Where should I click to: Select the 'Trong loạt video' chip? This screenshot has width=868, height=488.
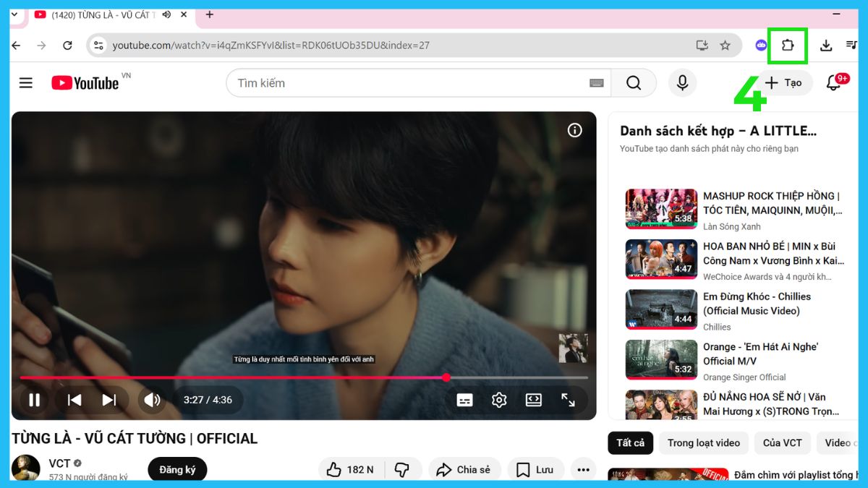703,442
